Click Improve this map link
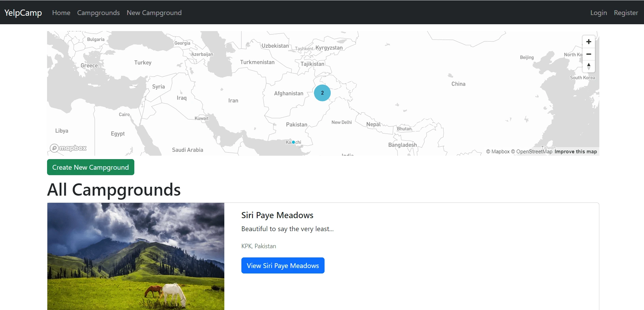Viewport: 644px width, 310px height. [575, 152]
